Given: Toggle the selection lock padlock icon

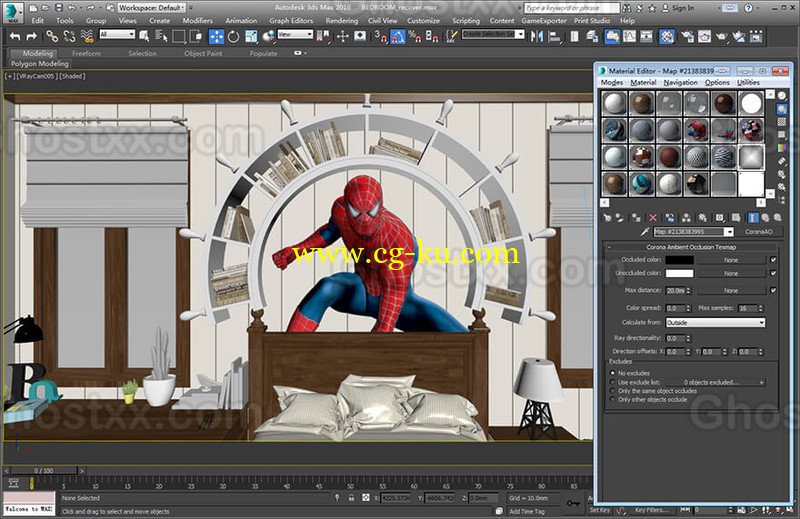Looking at the screenshot, I should coord(351,498).
